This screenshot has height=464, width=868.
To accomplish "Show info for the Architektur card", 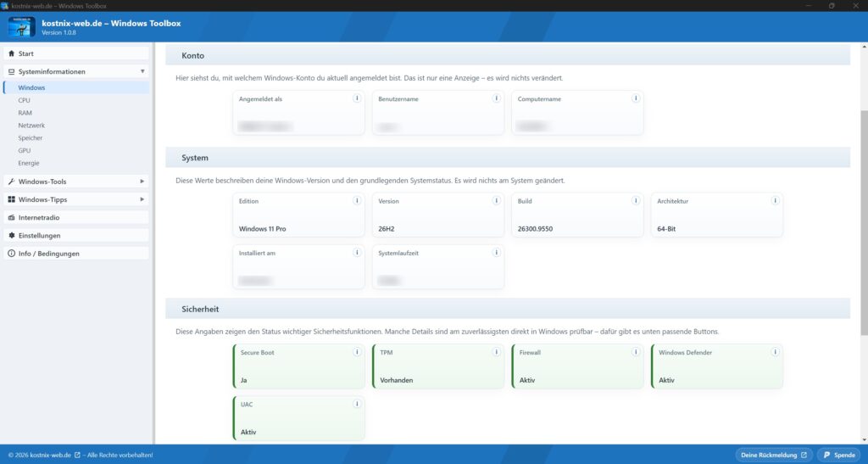I will coord(776,200).
